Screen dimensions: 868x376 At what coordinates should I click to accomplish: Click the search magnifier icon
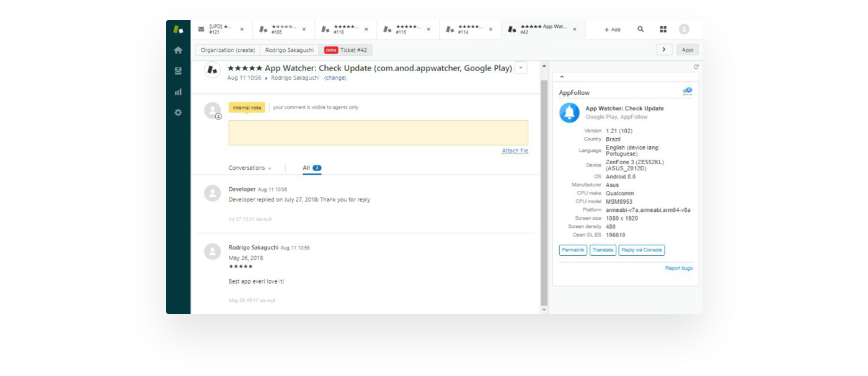pyautogui.click(x=640, y=29)
